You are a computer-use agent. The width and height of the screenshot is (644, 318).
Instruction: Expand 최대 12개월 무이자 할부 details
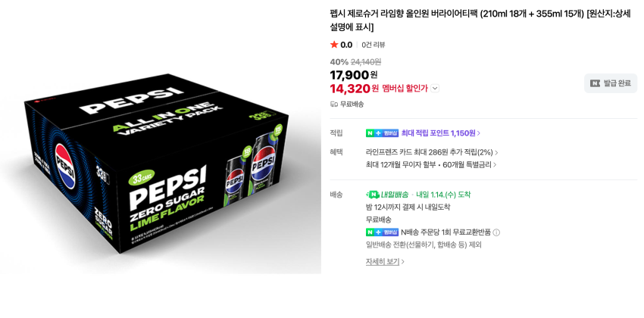pos(431,164)
